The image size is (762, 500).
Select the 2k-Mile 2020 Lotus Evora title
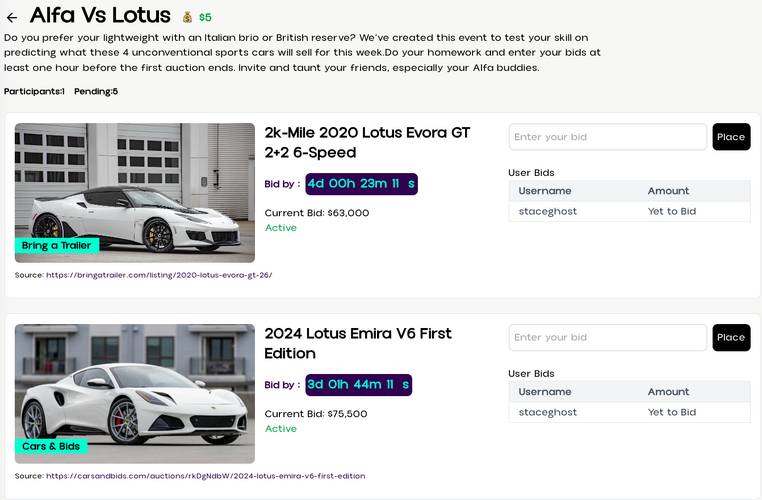tap(367, 142)
